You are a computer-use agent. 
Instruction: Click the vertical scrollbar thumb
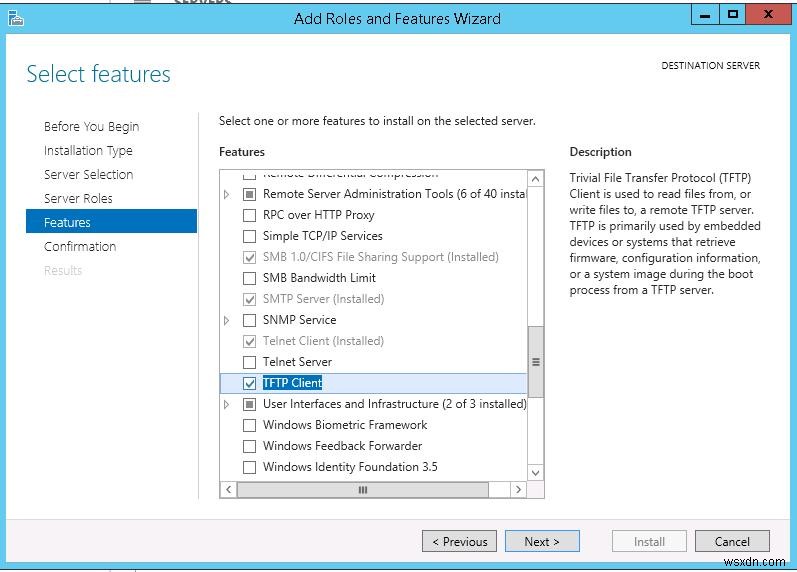click(535, 362)
